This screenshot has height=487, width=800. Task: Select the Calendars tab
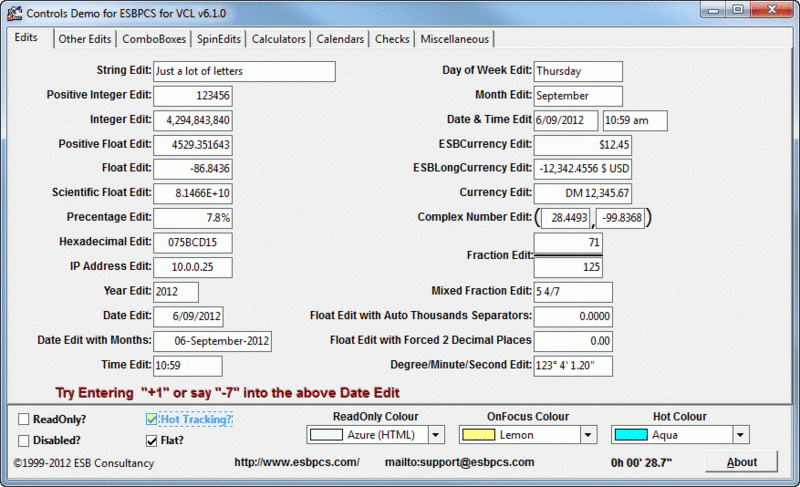[340, 39]
